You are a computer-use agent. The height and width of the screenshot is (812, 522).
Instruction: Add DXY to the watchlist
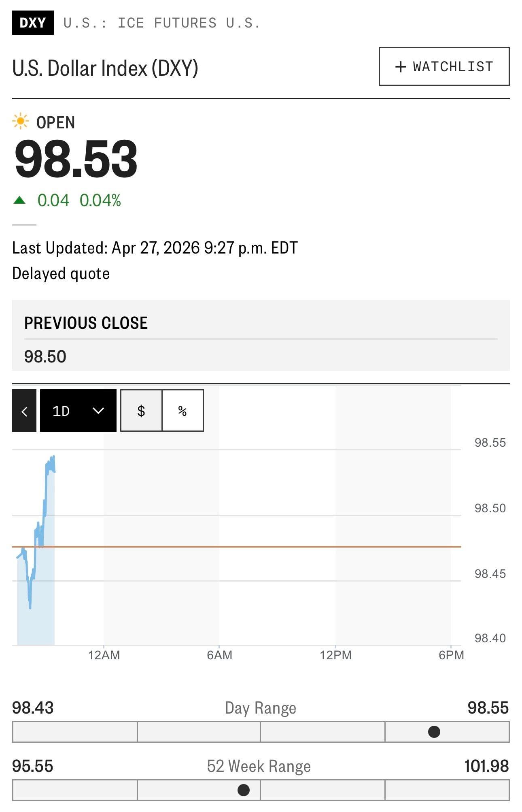(444, 66)
